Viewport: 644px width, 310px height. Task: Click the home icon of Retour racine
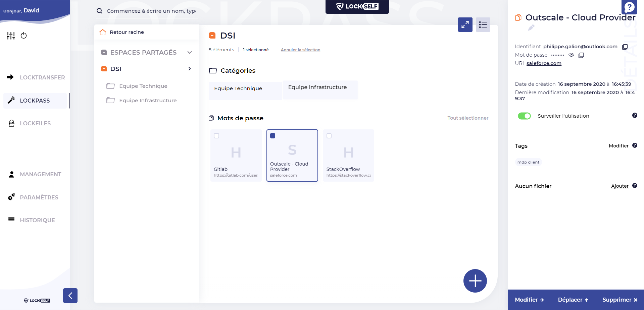(x=103, y=32)
